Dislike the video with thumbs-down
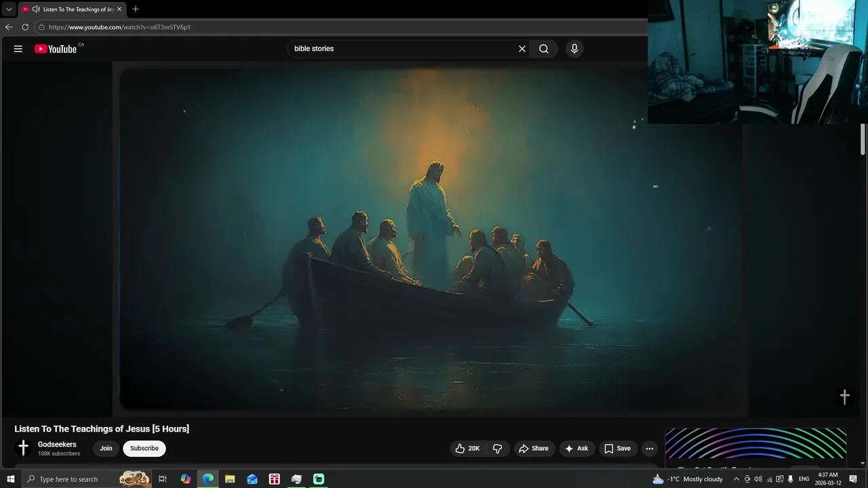The image size is (868, 488). [x=497, y=449]
